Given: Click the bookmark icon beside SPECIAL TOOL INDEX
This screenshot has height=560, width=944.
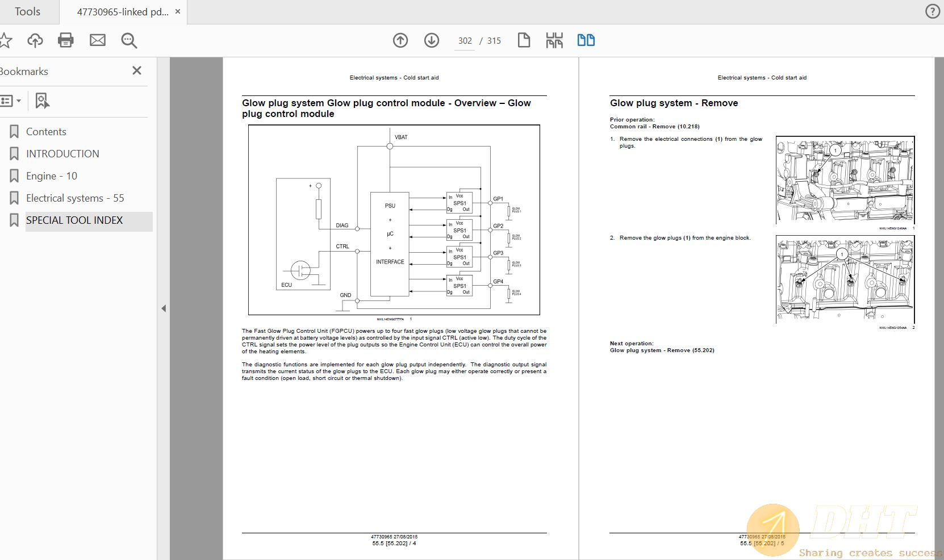Looking at the screenshot, I should pos(14,220).
